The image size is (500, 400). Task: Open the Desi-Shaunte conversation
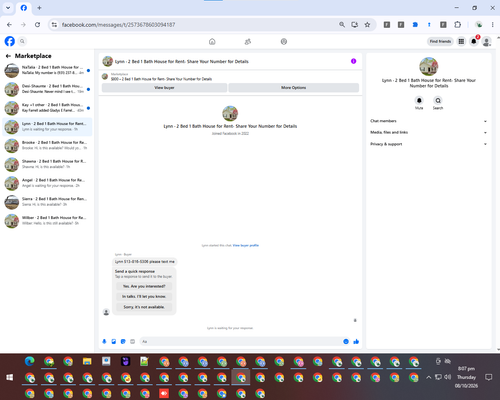47,89
